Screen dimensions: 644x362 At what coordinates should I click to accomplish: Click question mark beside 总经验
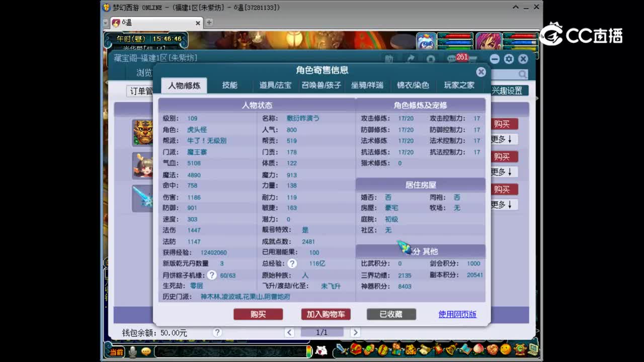click(x=292, y=263)
